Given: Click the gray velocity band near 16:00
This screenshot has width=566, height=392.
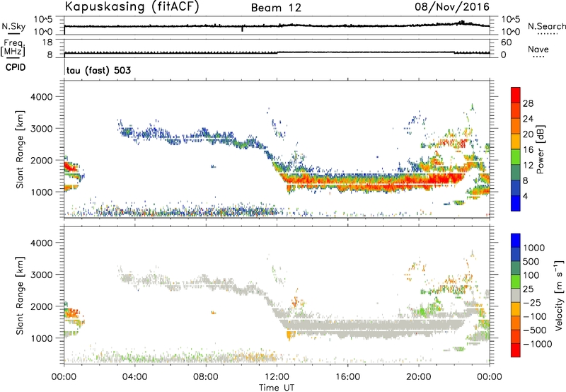Looking at the screenshot, I should coord(348,327).
